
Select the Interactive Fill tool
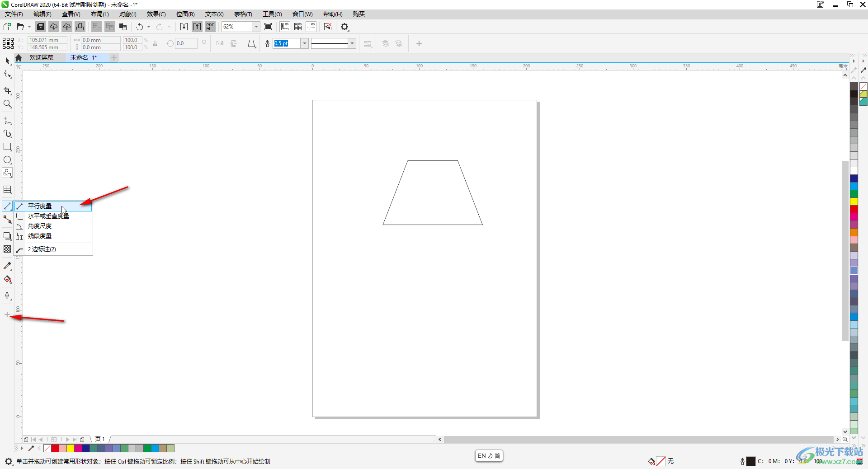[x=7, y=279]
